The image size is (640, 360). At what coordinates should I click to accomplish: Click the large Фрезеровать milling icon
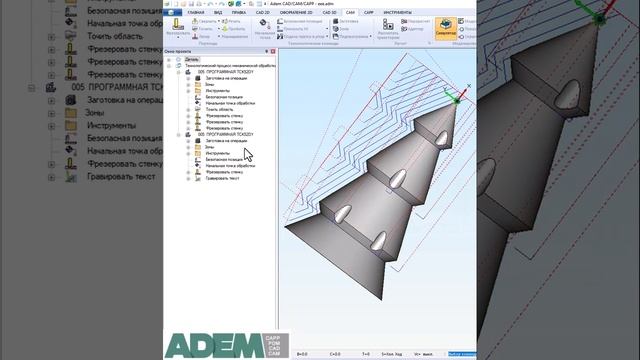pyautogui.click(x=178, y=24)
